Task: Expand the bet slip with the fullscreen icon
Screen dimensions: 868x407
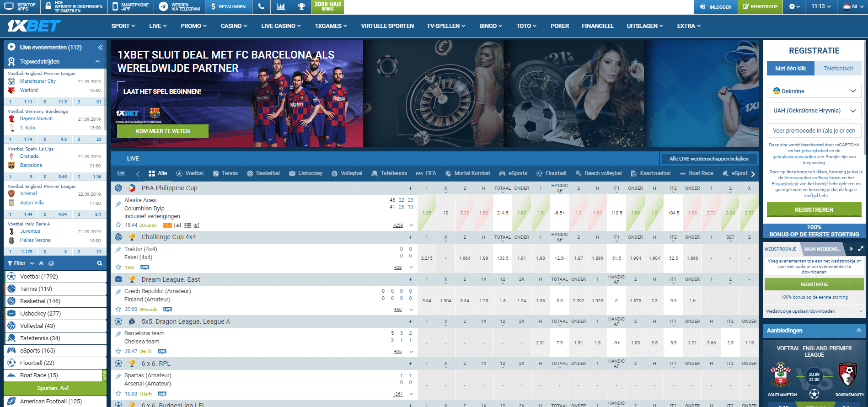Action: [860, 249]
